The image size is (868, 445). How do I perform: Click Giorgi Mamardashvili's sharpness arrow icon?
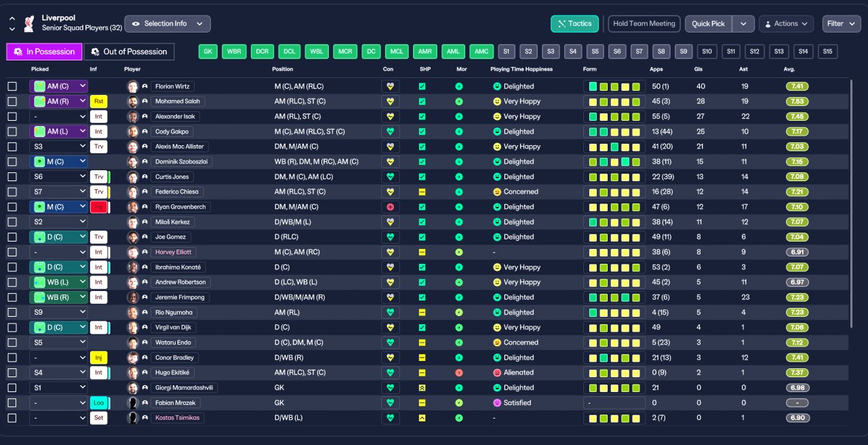tap(422, 388)
